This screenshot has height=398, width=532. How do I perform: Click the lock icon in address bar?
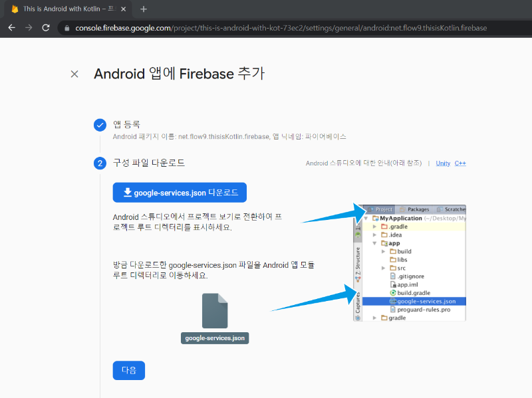[67, 28]
